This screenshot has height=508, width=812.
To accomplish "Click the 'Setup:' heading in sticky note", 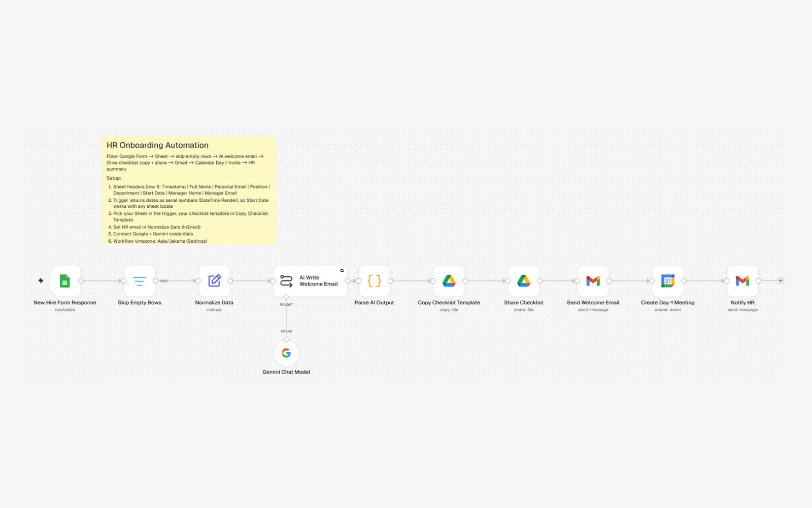I will click(x=114, y=178).
